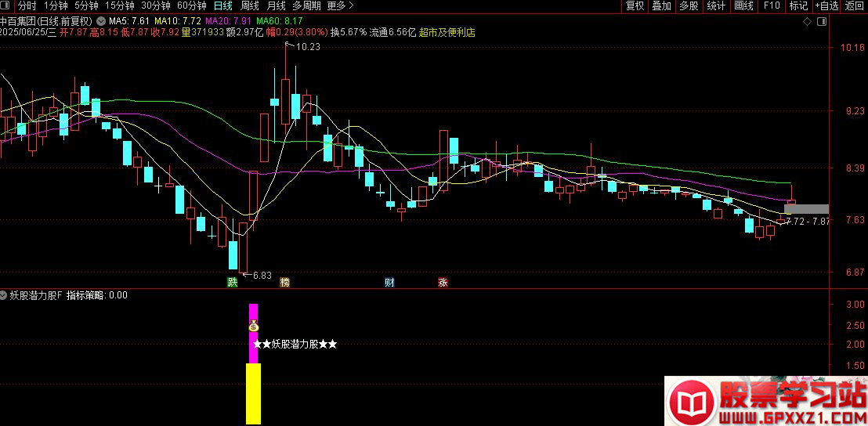Click the 超市及便利店 sector label
The image size is (868, 426).
(447, 33)
